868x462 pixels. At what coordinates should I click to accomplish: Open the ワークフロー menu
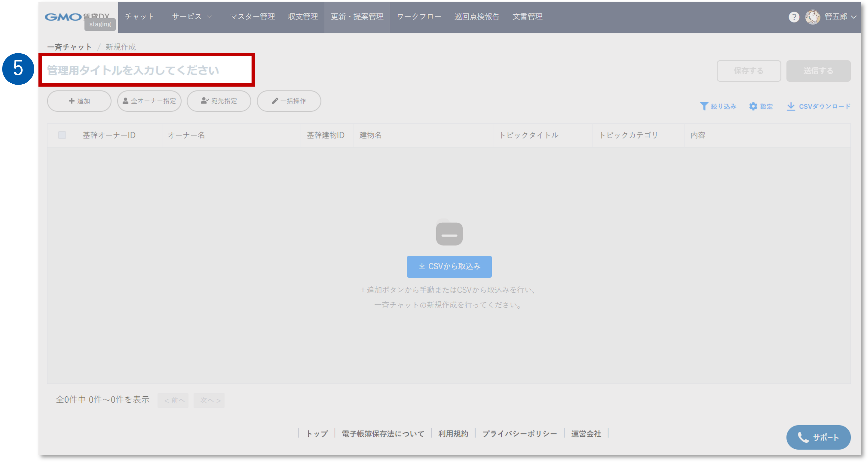[419, 17]
